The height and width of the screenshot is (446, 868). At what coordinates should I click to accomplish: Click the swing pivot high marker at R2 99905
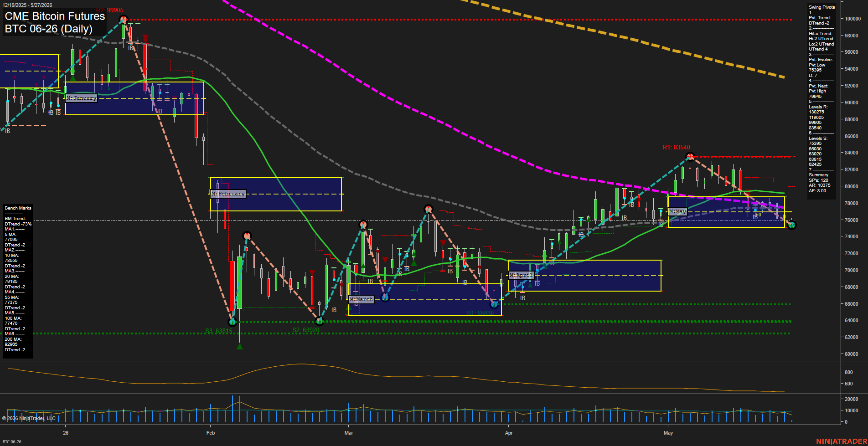(x=123, y=19)
